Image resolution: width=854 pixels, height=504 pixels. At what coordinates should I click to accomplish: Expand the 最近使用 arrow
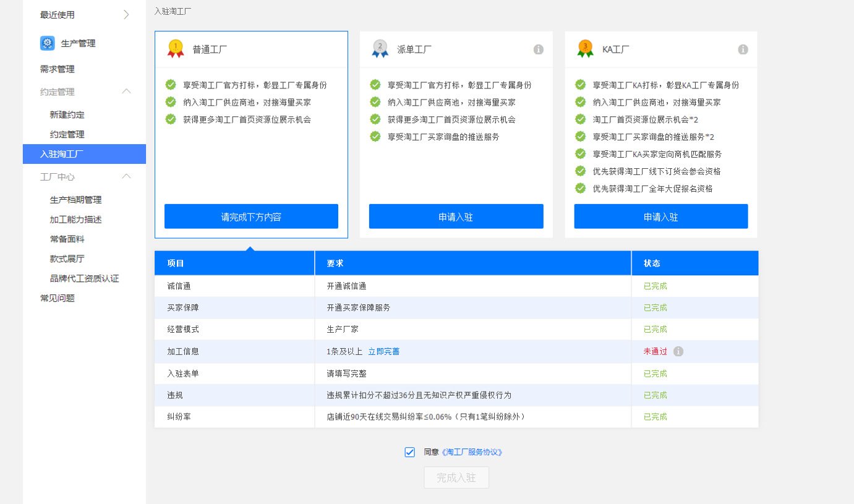click(126, 15)
